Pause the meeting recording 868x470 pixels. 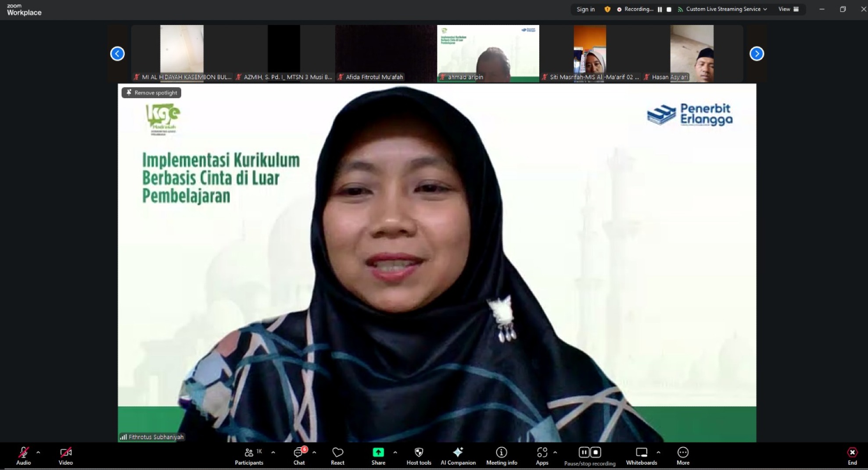pyautogui.click(x=584, y=452)
